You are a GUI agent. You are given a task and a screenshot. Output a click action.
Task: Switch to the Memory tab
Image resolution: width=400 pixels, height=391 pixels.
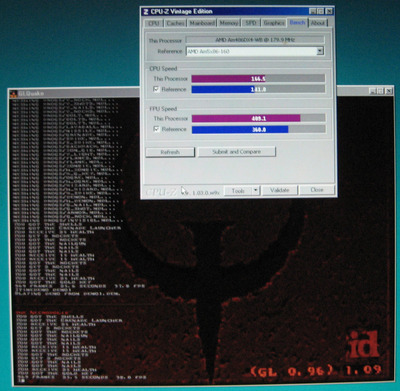pyautogui.click(x=229, y=23)
